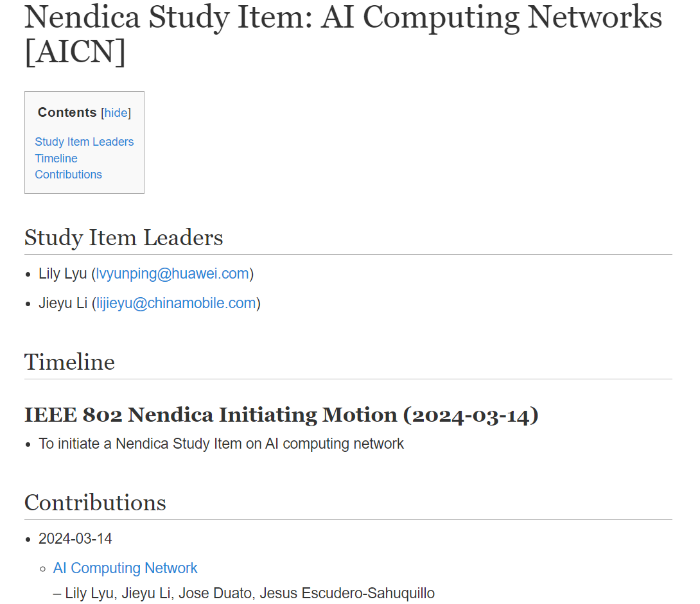Viewport: 700px width, 604px height.
Task: Click the name Lily Lyu in leaders list
Action: [62, 273]
